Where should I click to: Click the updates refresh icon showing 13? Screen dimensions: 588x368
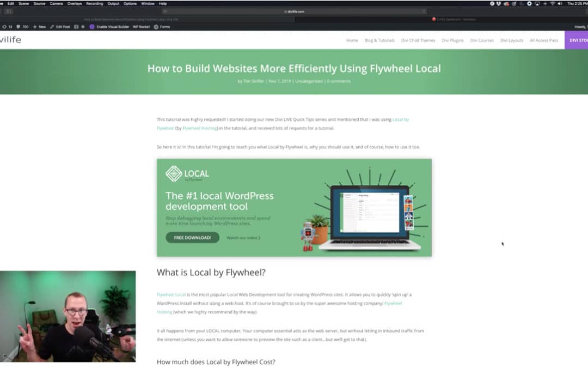(7, 26)
